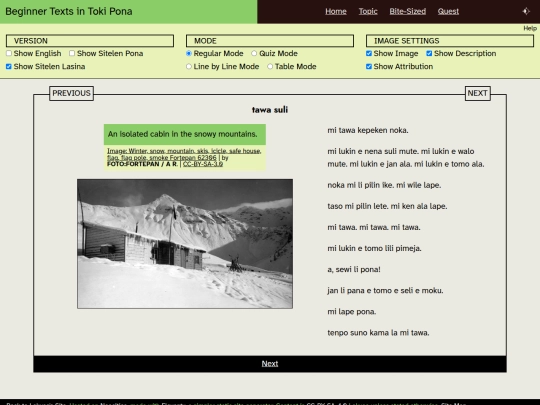Open the CC-BY-SA-3.0 license link
540x405 pixels.
203,164
